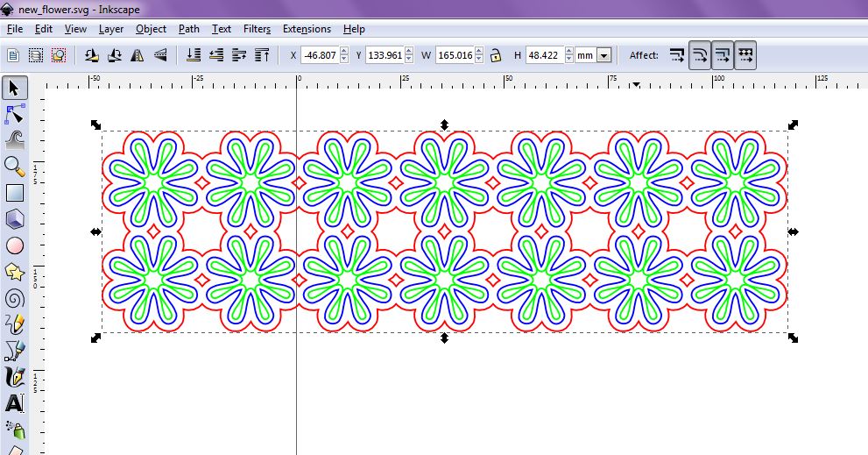This screenshot has height=455, width=868.
Task: Select the Pencil freehand tool
Action: 15,324
